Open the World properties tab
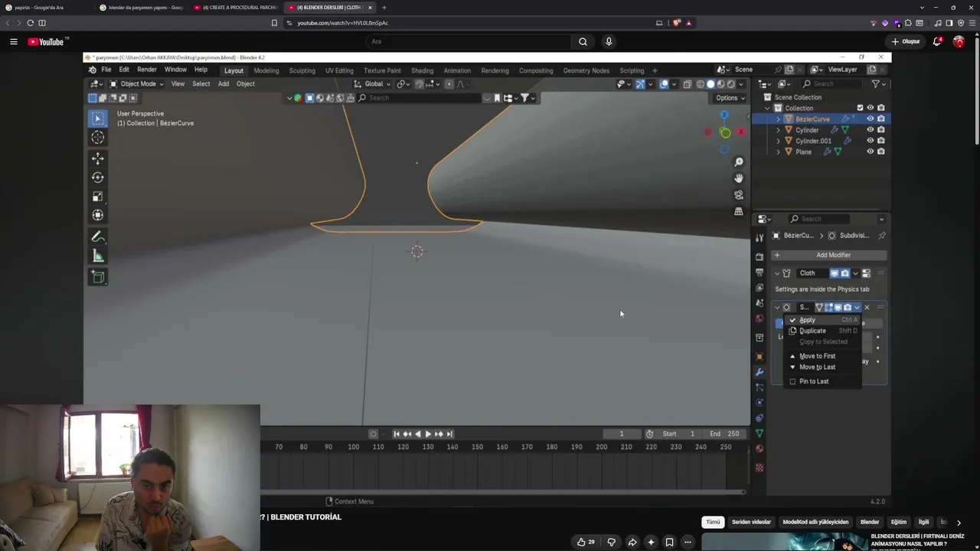 [x=759, y=318]
